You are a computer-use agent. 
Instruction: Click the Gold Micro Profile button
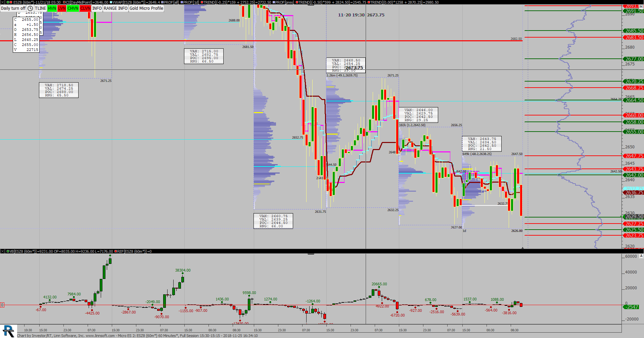[146, 8]
